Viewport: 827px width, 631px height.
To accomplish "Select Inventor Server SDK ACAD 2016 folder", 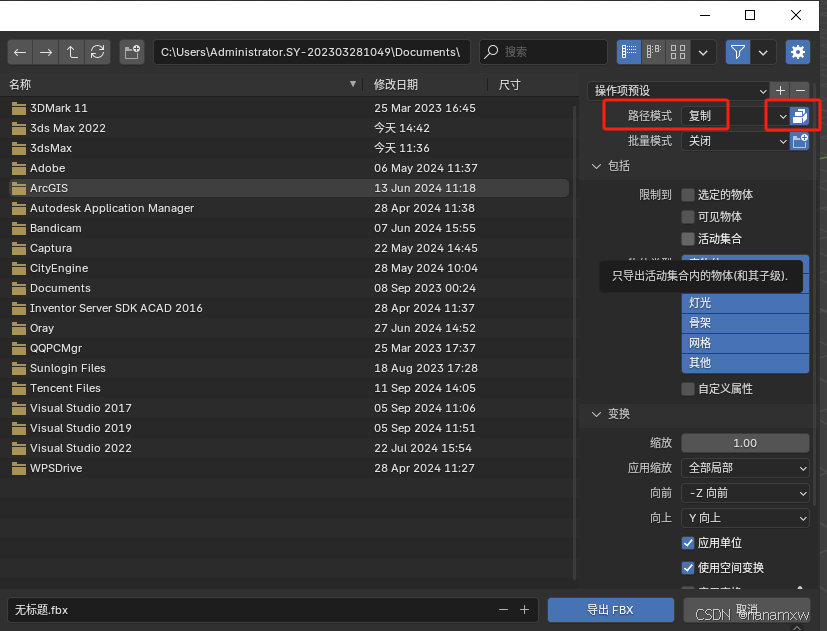I will 289,308.
